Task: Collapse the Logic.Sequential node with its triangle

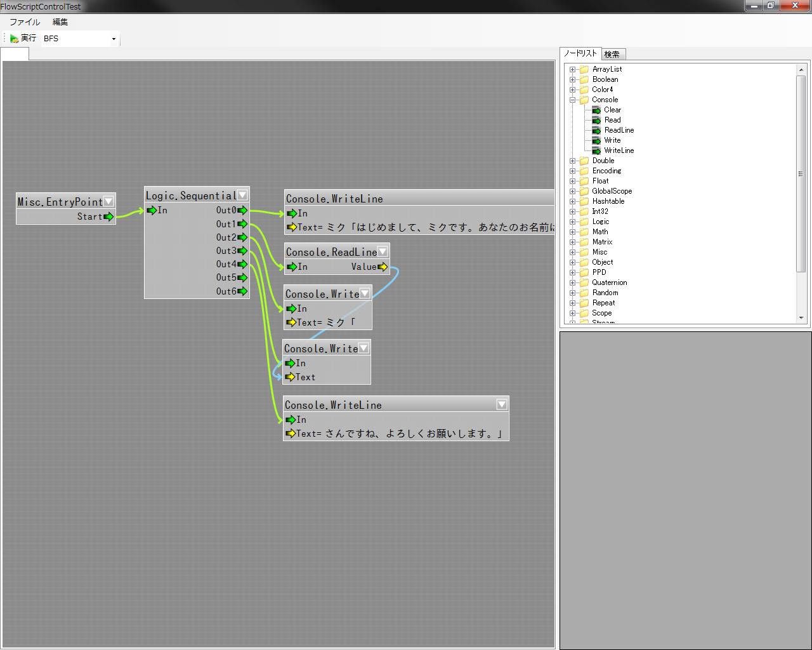Action: pyautogui.click(x=242, y=196)
